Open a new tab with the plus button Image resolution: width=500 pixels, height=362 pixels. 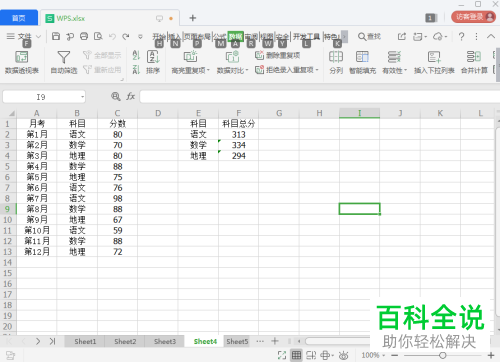(x=193, y=18)
